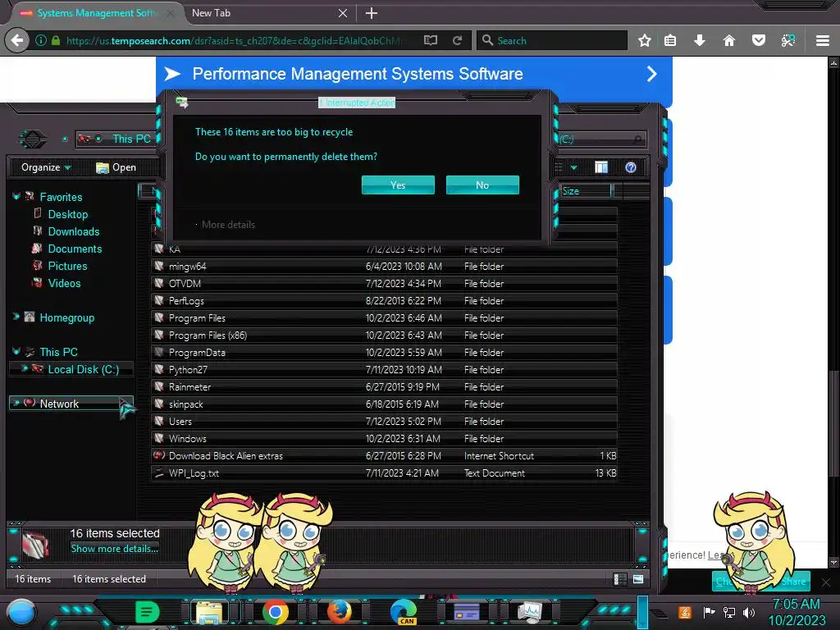Confirm permanent delete with Yes button
This screenshot has width=840, height=630.
click(x=398, y=185)
